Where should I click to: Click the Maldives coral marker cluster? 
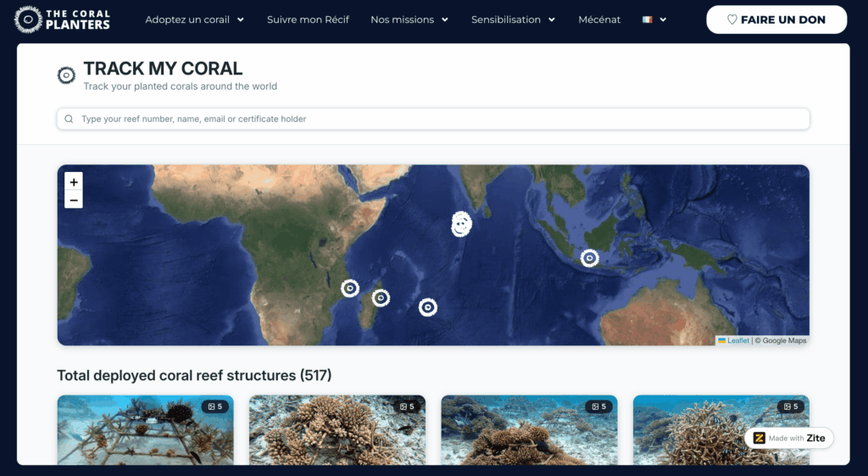461,224
